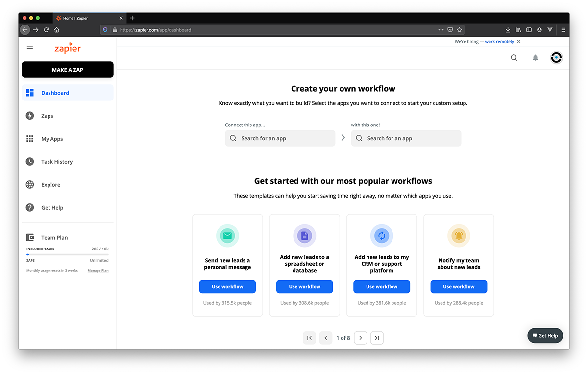Click the Team Plan wallet icon
Viewport: 588px width, 374px height.
(x=30, y=237)
